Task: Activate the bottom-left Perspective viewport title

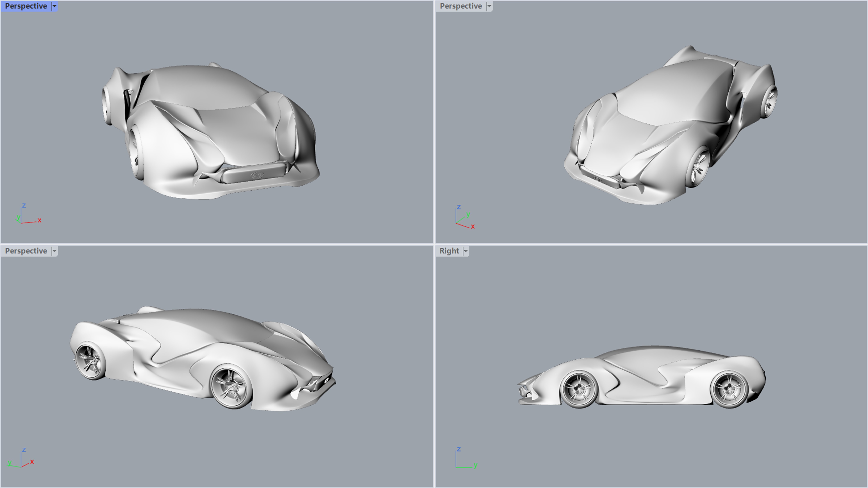Action: [26, 251]
